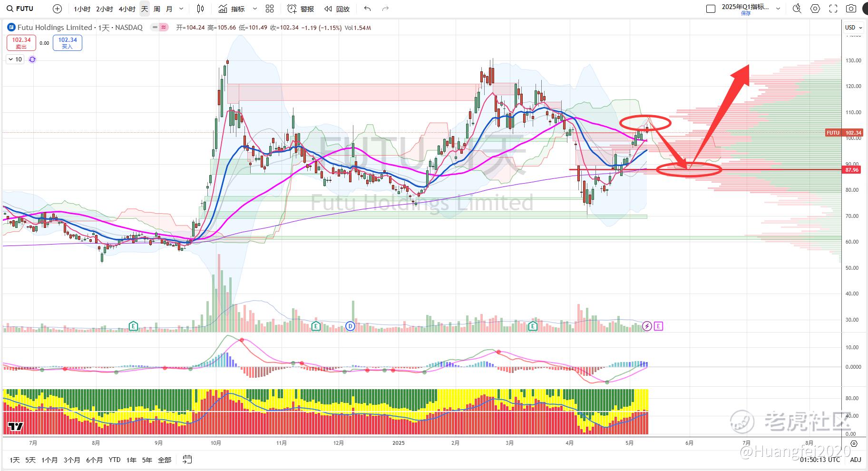Screen dimensions: 868x471
Task: Set range to 5天
Action: click(x=30, y=460)
